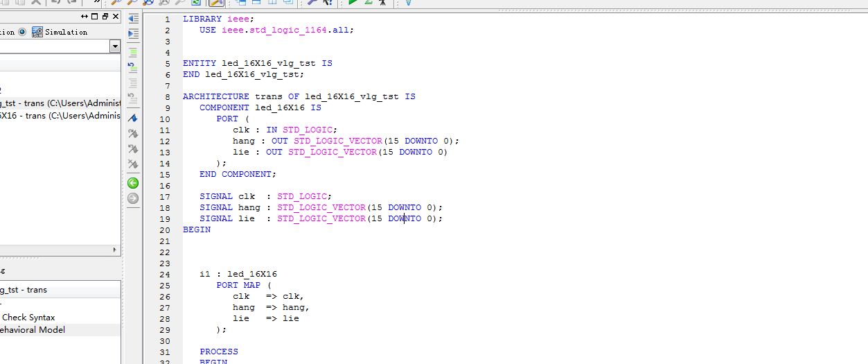Viewport: 868px width, 364px height.
Task: Click the green back navigation arrow
Action: (x=133, y=183)
